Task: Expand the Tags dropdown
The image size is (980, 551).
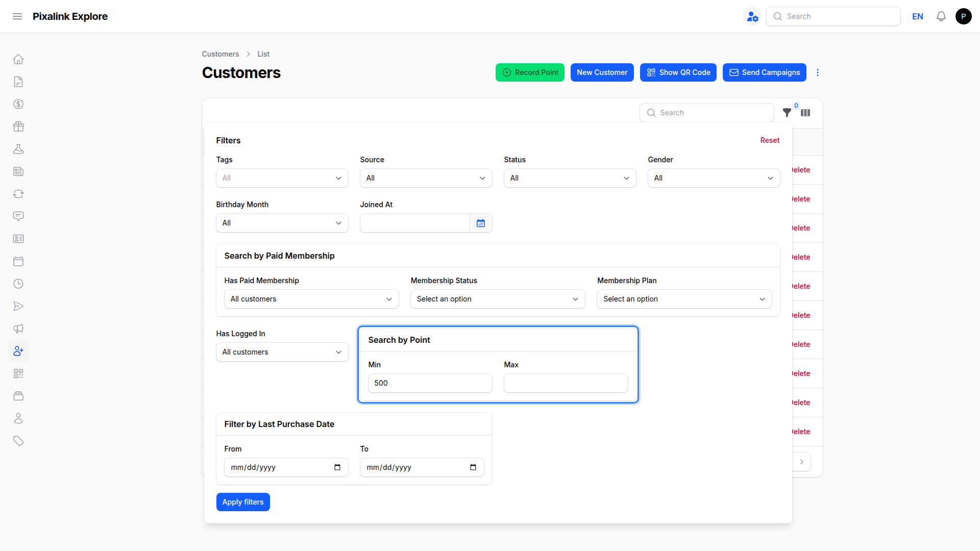Action: (282, 178)
